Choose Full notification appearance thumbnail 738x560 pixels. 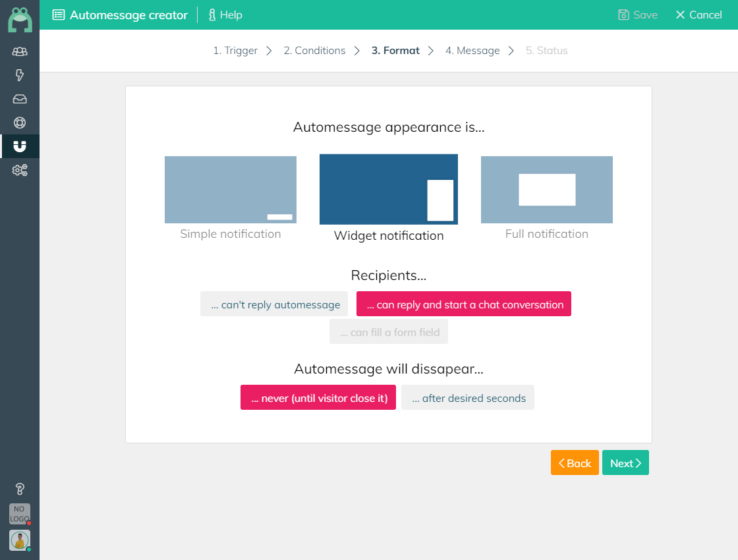(x=547, y=190)
